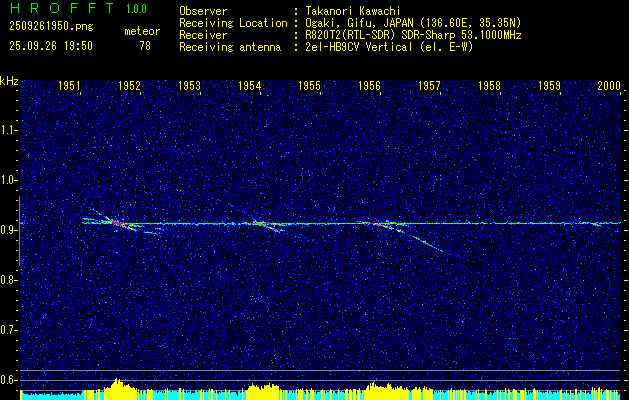
Task: Click the 0.6 kHz frequency label
Action: [x=9, y=380]
